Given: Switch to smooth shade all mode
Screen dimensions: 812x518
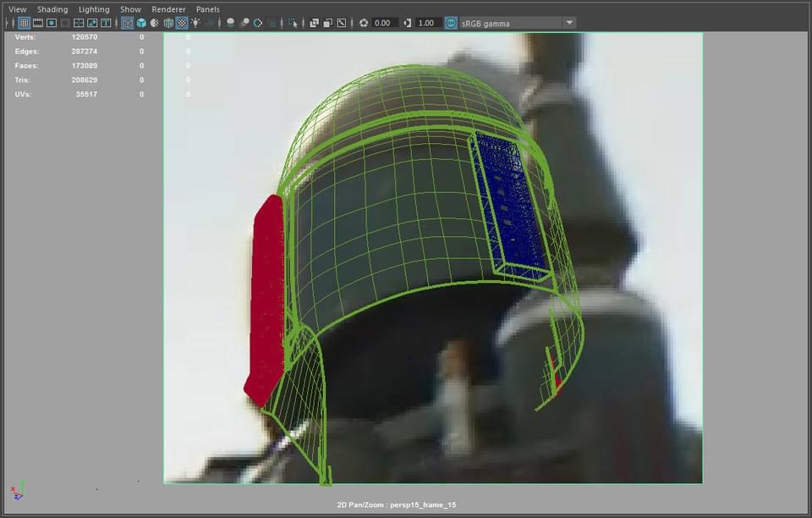Looking at the screenshot, I should pyautogui.click(x=141, y=23).
